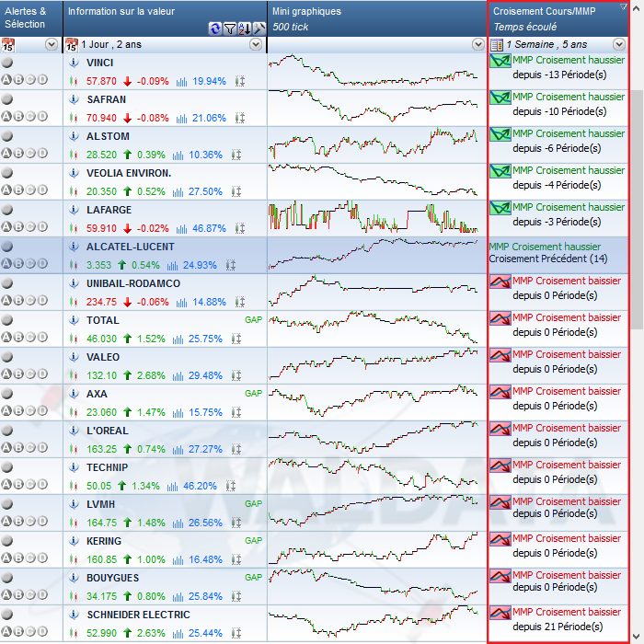Click the candlestick chart icon in VINCI row
644x644 pixels.
(74, 81)
